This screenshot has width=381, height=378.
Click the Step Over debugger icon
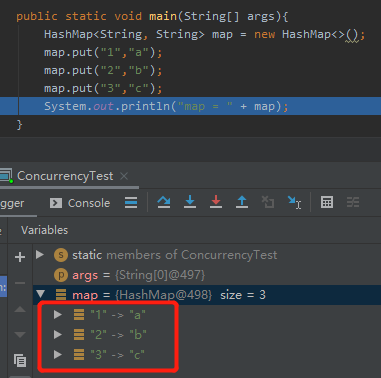click(x=164, y=202)
